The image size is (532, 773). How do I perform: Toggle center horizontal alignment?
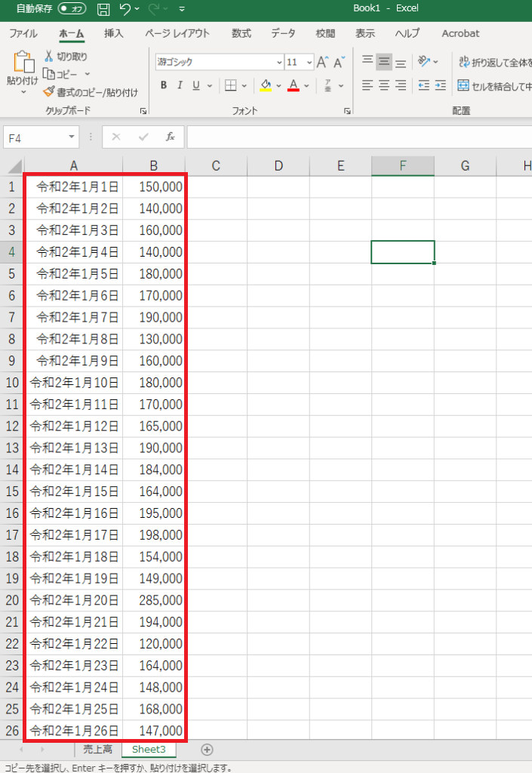[x=384, y=85]
